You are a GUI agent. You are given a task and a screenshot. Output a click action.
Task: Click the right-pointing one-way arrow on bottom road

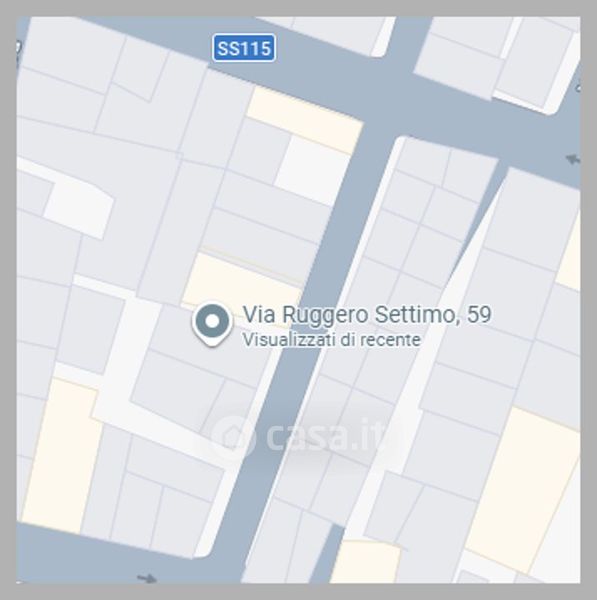coord(147,578)
